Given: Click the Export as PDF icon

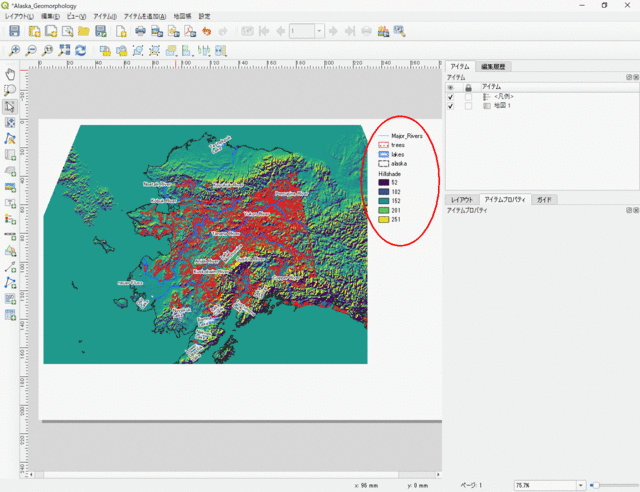Looking at the screenshot, I should pos(189,32).
